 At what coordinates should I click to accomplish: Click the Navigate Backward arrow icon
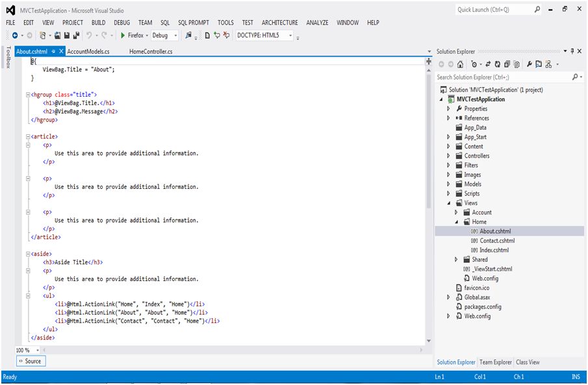point(14,36)
